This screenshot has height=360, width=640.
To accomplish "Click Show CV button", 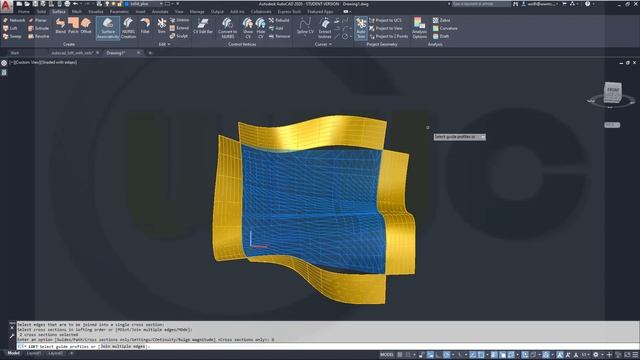I will tap(248, 28).
